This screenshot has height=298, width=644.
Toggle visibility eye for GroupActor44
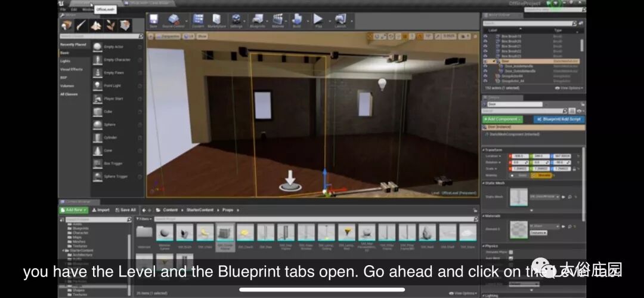pyautogui.click(x=485, y=76)
